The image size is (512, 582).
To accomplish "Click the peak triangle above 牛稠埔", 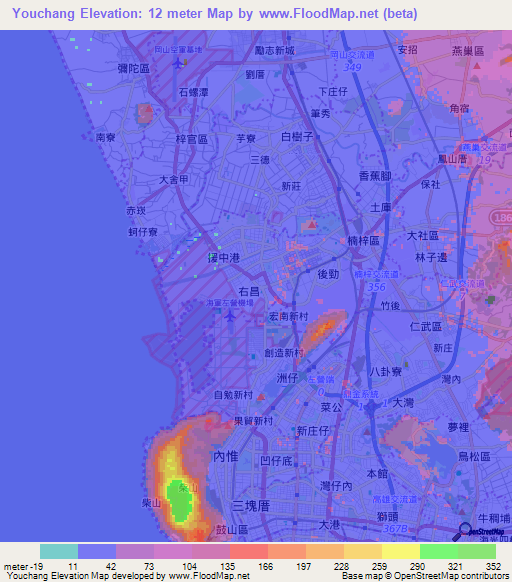I will (462, 511).
